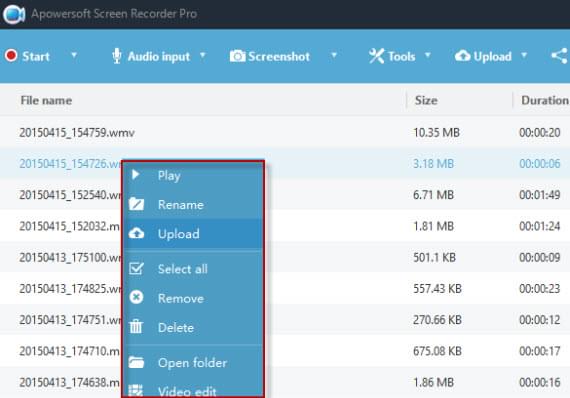Click the 1.81 MB size cell
The height and width of the screenshot is (398, 570).
coord(433,226)
